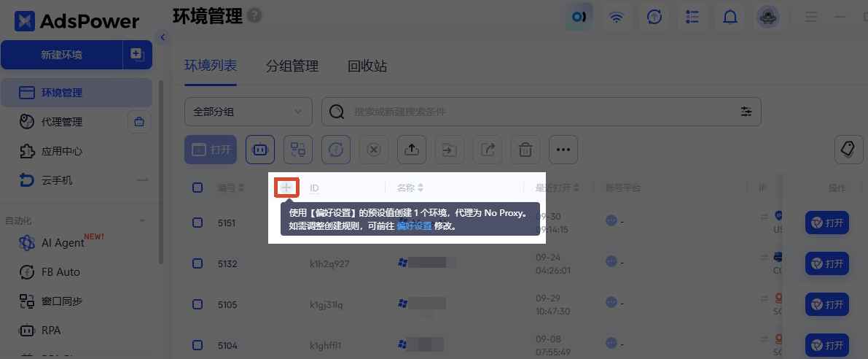Select checkbox for row 5151
Viewport: 868px width, 359px height.
pos(198,223)
